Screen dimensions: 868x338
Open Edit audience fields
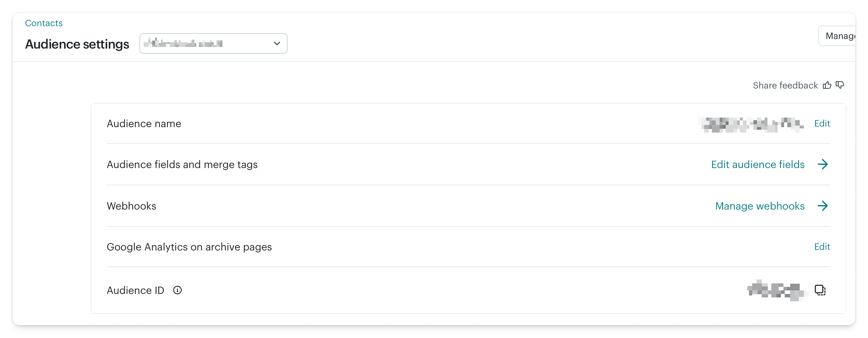(758, 164)
